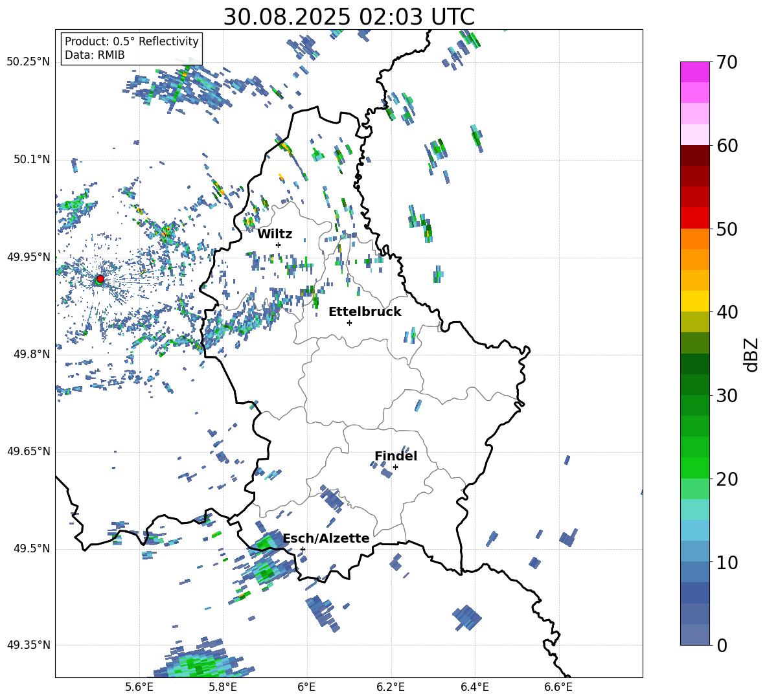Click the 20 tick on colorbar
The width and height of the screenshot is (767, 700).
(727, 479)
